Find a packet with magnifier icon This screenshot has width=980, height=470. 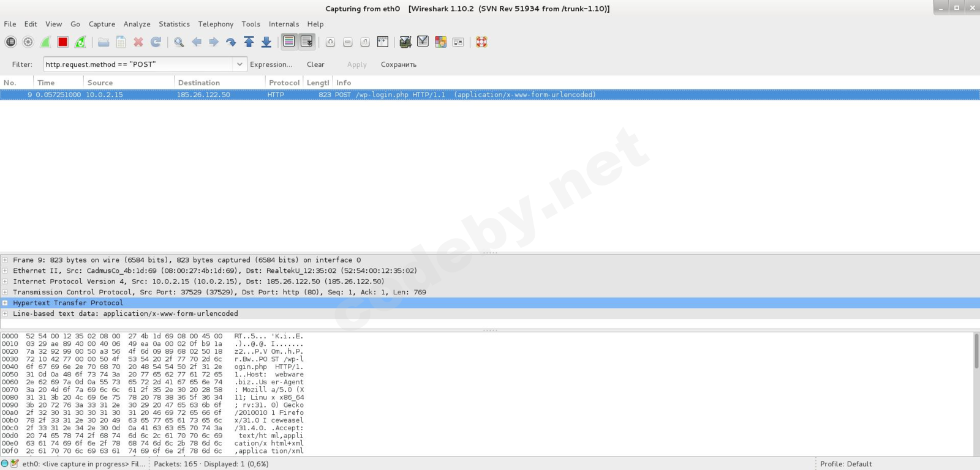[x=179, y=42]
